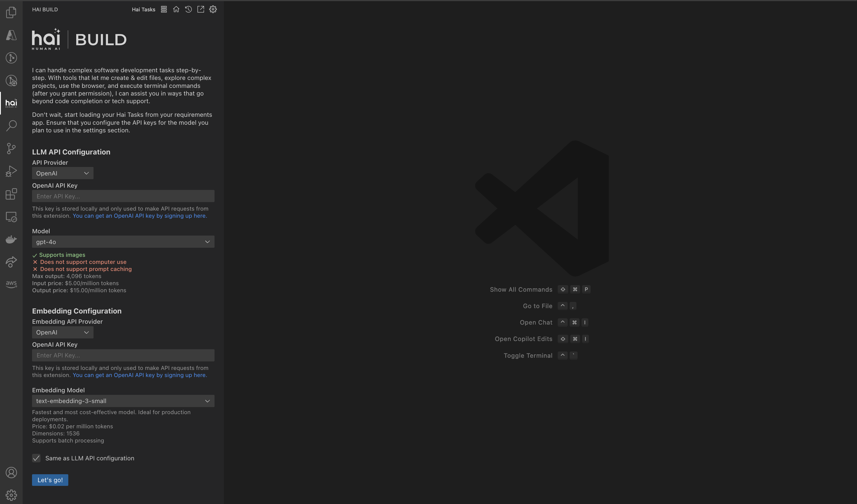Open the gpt-4o Model dropdown
Viewport: 857px width, 504px height.
123,242
